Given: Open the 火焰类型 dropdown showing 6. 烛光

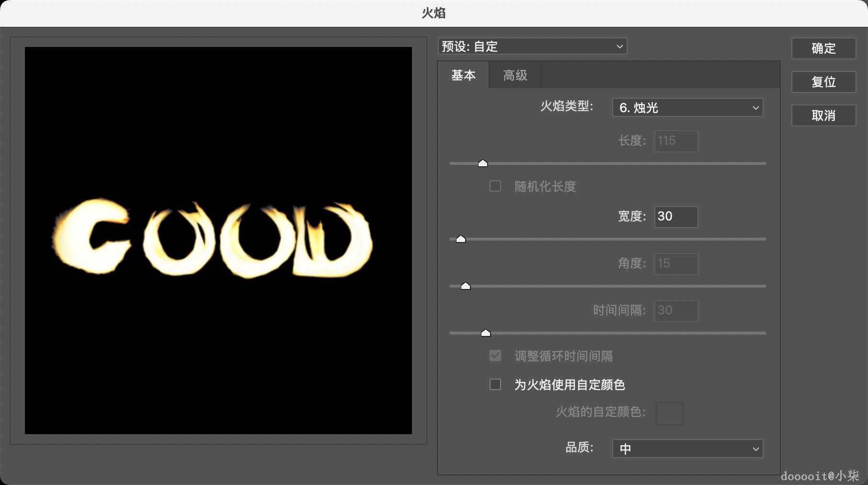Looking at the screenshot, I should [x=687, y=107].
